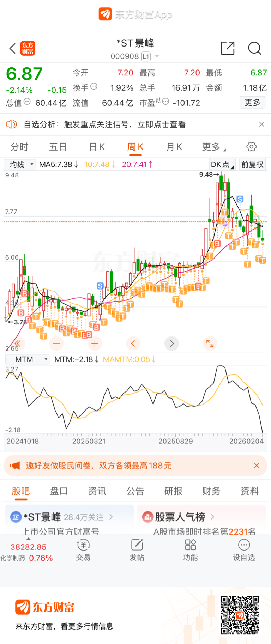271x644 pixels.
Task: Tap 东方财富 footer logo
Action: pyautogui.click(x=45, y=607)
